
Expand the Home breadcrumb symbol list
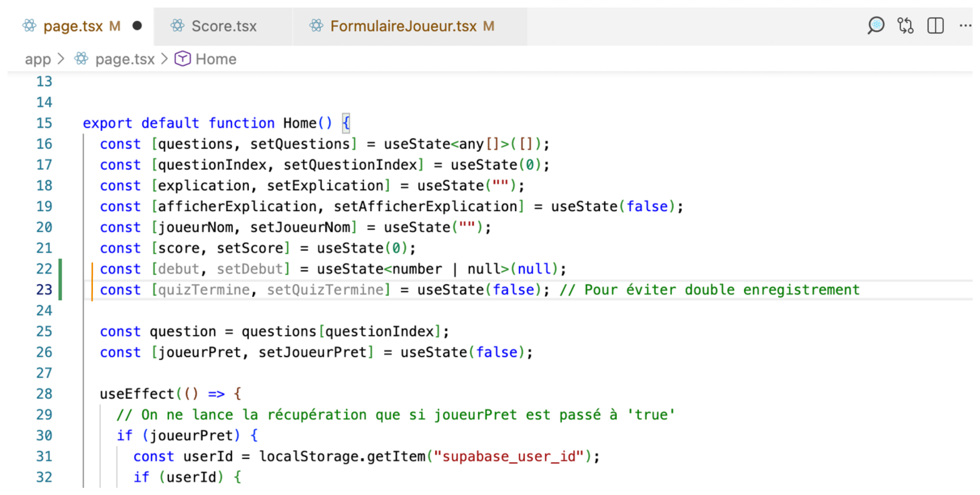[x=215, y=59]
